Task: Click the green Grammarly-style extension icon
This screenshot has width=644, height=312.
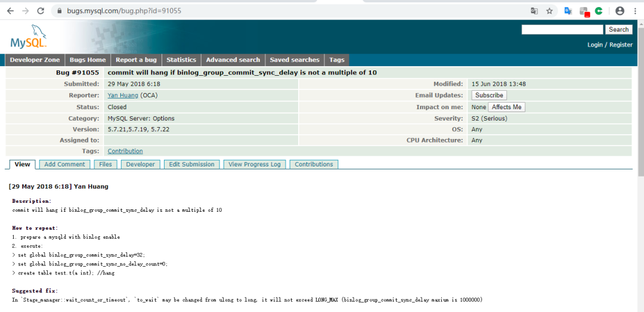Action: click(x=599, y=11)
